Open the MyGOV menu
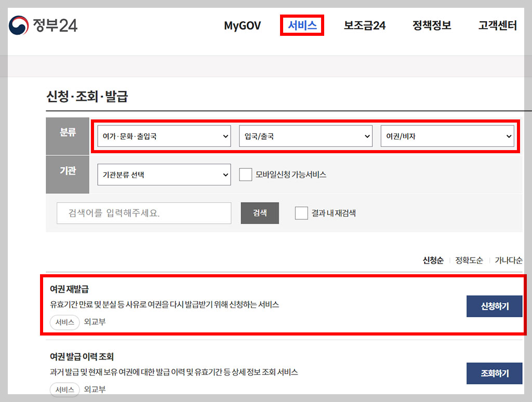This screenshot has width=532, height=402. (x=242, y=25)
